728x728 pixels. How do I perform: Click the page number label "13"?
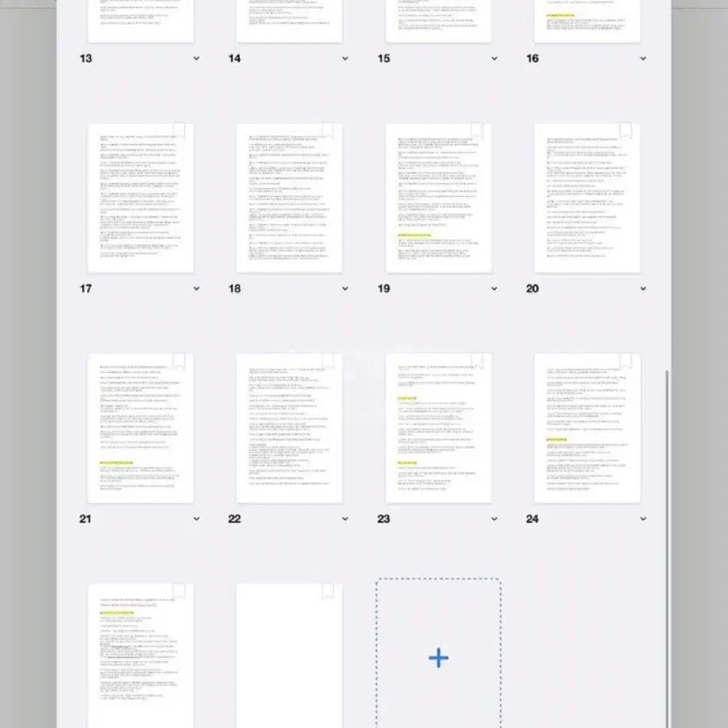click(86, 58)
